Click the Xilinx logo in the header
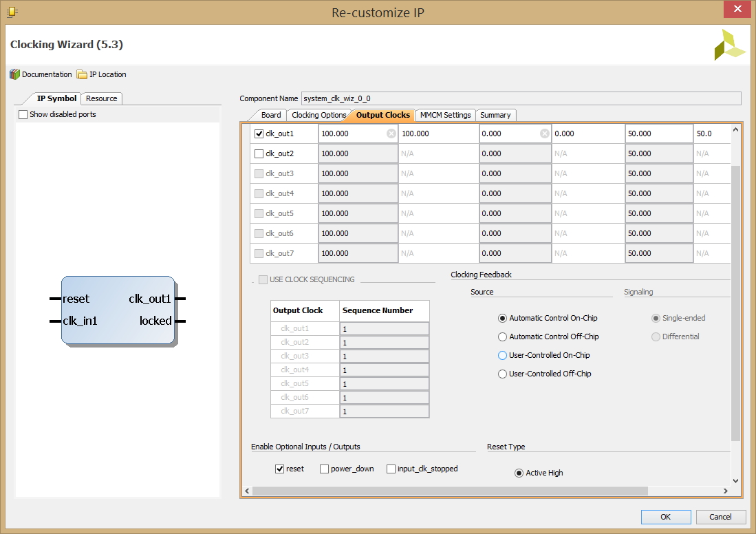Viewport: 756px width, 534px height. (730, 45)
